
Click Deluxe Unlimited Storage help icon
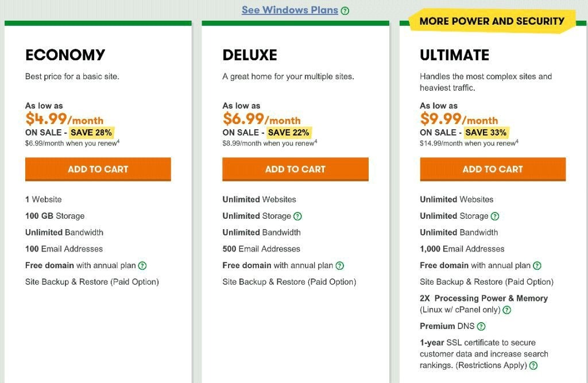click(297, 216)
